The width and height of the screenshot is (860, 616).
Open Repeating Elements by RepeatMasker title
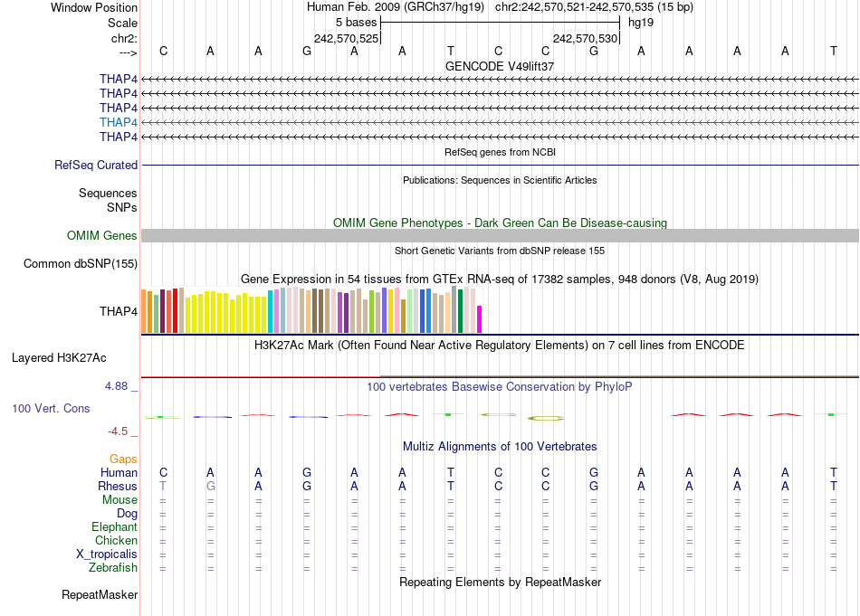pos(500,582)
